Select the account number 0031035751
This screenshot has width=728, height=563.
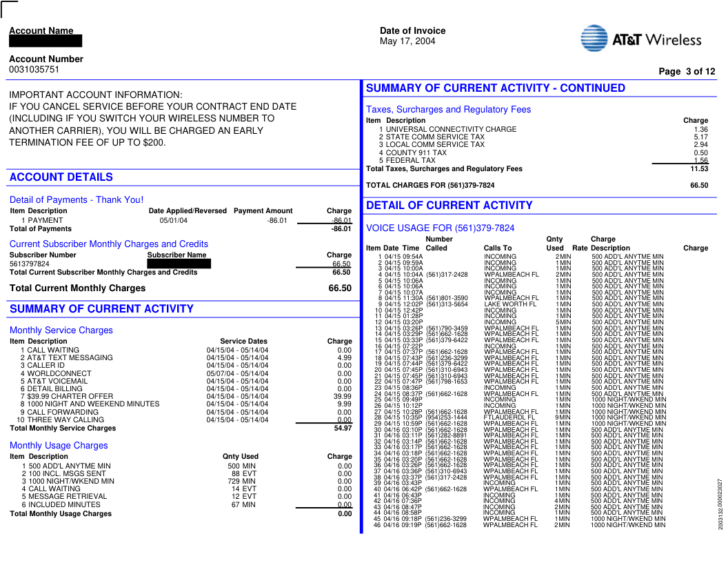(x=34, y=70)
